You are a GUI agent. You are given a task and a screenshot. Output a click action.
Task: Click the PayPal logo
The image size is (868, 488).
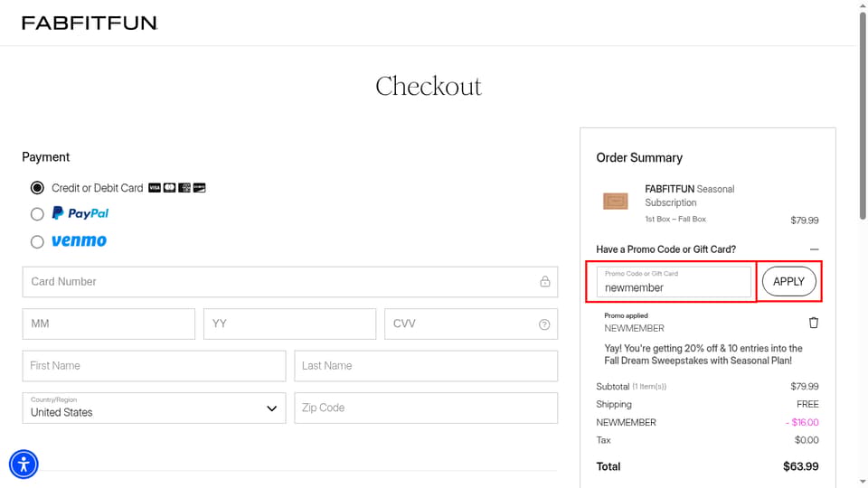(80, 213)
